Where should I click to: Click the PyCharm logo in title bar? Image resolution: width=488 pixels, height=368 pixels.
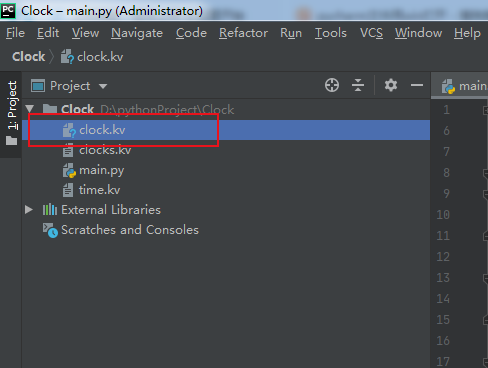point(8,10)
